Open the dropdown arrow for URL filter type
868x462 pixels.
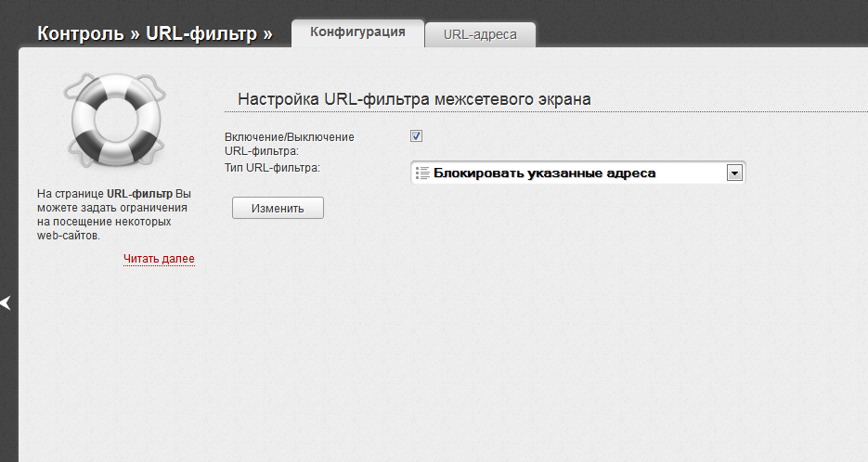[734, 173]
